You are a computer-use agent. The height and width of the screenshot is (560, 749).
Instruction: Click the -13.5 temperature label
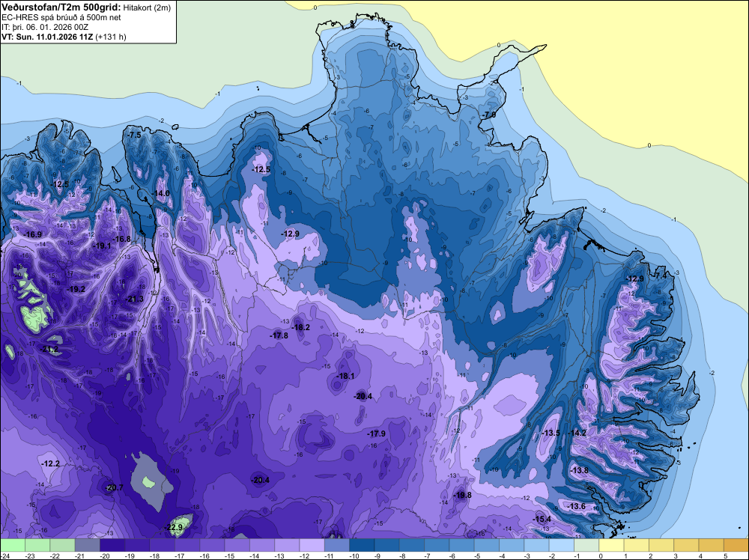(551, 433)
